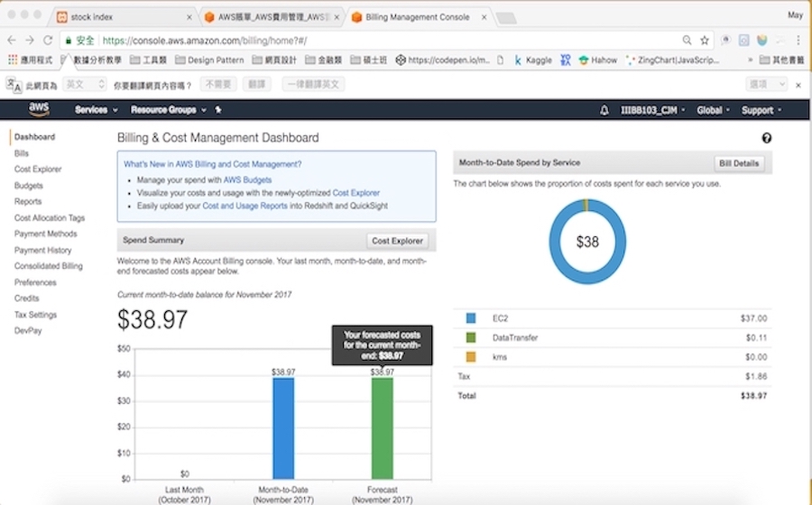Switch to the stock index tab
Image resolution: width=812 pixels, height=505 pixels.
click(x=125, y=17)
